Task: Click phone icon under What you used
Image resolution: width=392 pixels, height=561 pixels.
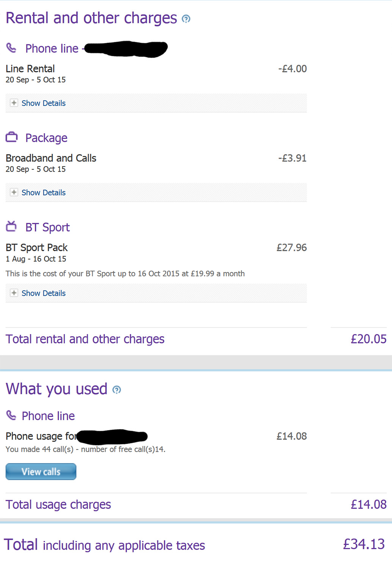Action: tap(11, 415)
